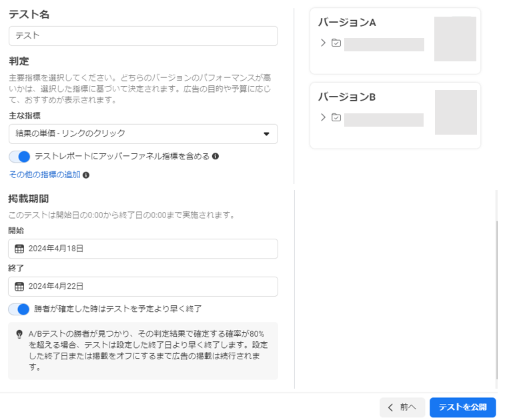
Task: Open end date field 2024年4月22日
Action: (143, 287)
